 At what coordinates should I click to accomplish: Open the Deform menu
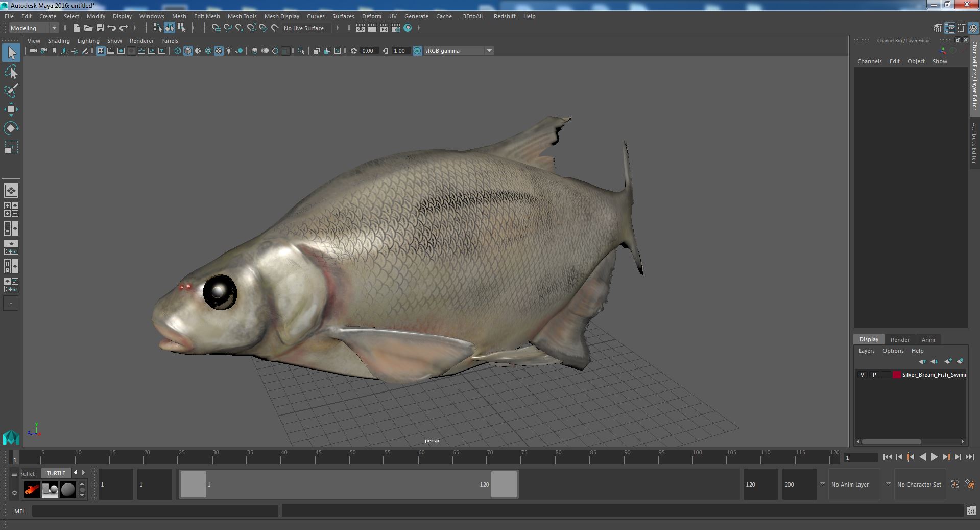pos(371,16)
